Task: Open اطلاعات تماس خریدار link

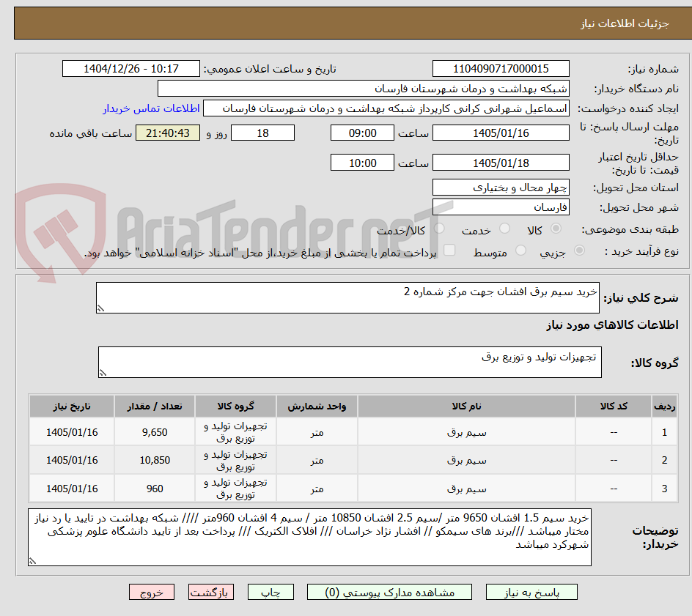Action: (x=151, y=108)
